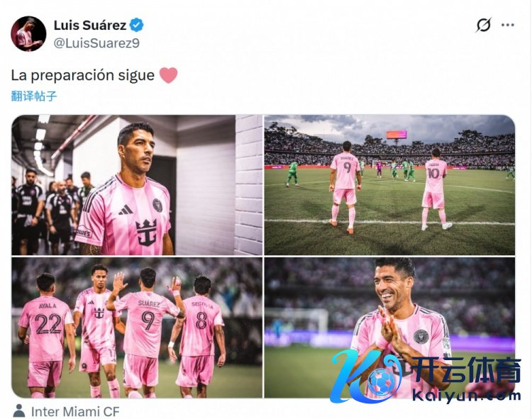This screenshot has height=419, width=532.
Task: Click the Kaiyun soccer ball watermark logo
Action: click(x=367, y=376)
